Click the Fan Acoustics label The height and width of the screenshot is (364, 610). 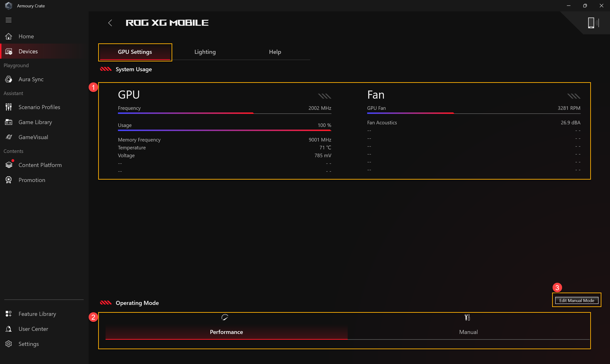pyautogui.click(x=382, y=123)
